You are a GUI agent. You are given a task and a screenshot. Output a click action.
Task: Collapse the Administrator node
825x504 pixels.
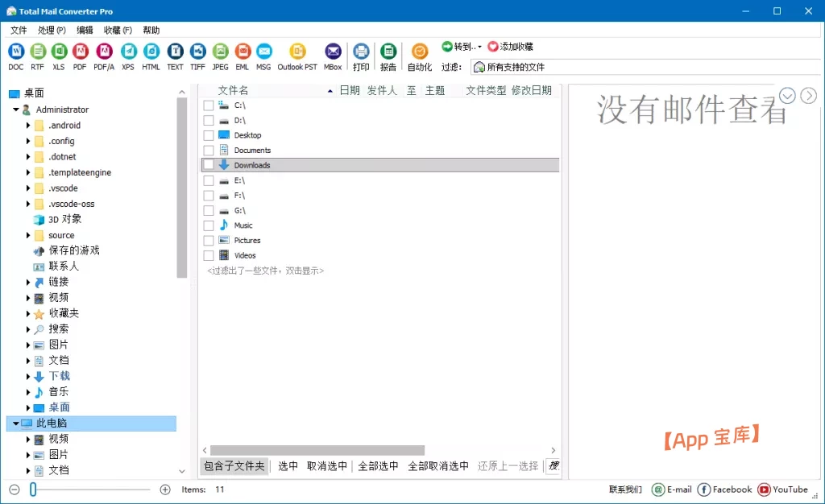coord(16,109)
